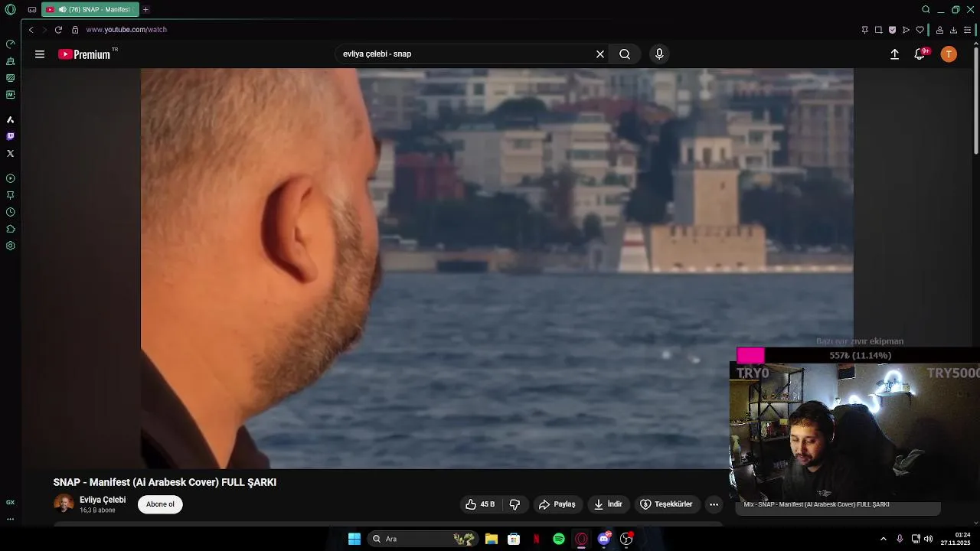Click the video player area

pyautogui.click(x=497, y=268)
